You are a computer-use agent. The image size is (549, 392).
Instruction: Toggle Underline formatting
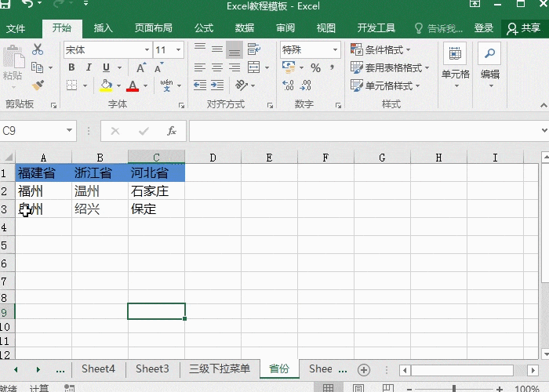pos(106,67)
